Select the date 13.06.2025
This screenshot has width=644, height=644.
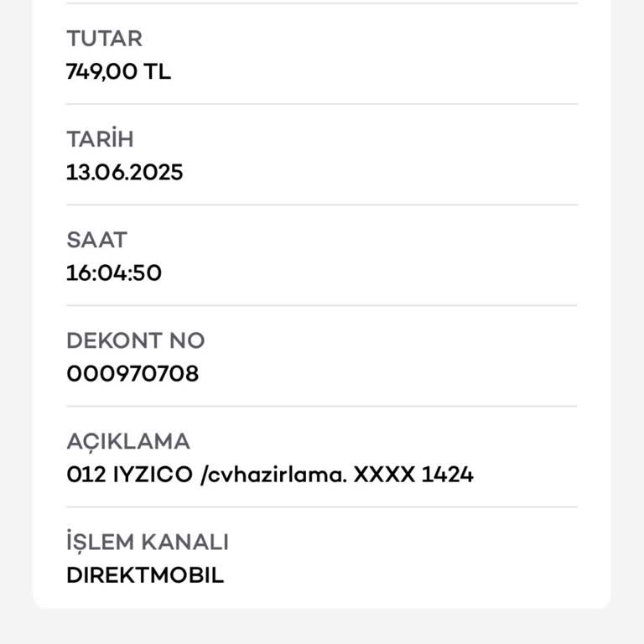(x=124, y=173)
